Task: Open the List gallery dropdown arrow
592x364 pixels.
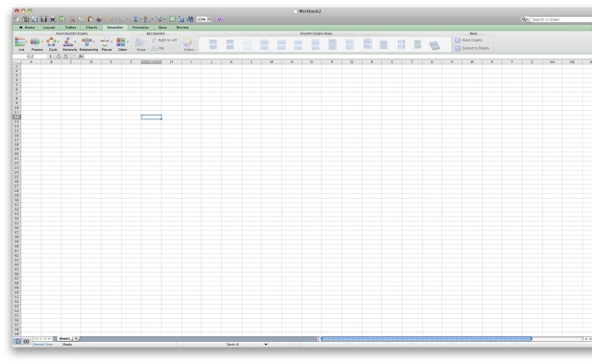Action: tap(27, 42)
